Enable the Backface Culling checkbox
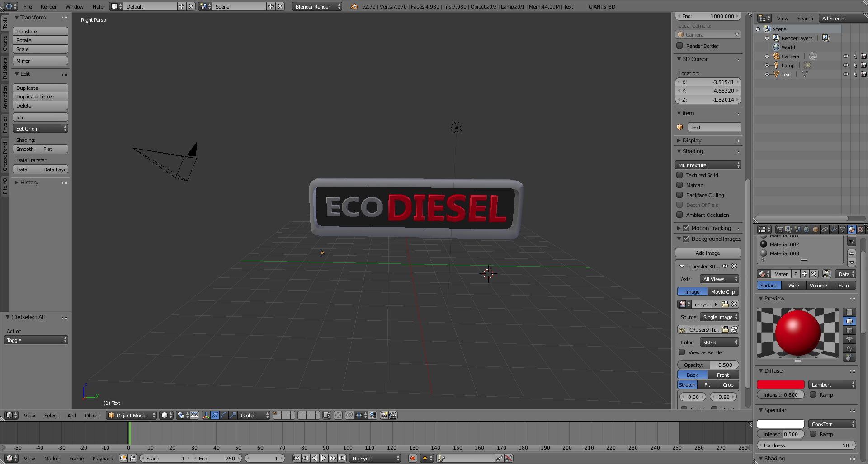 679,195
